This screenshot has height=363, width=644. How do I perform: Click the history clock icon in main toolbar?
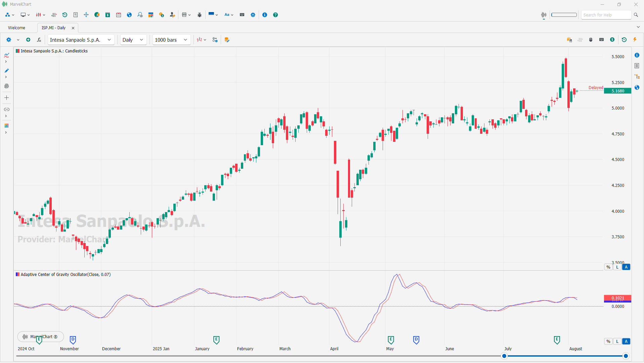click(x=65, y=15)
